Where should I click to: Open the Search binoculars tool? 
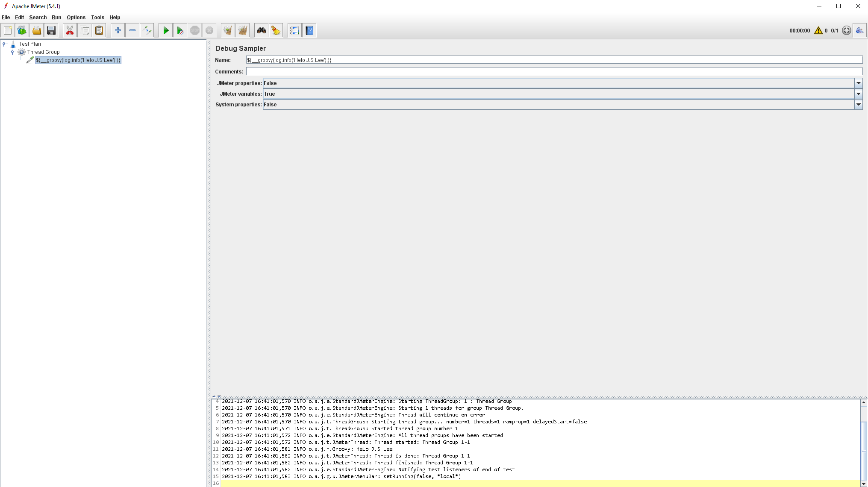(x=261, y=30)
